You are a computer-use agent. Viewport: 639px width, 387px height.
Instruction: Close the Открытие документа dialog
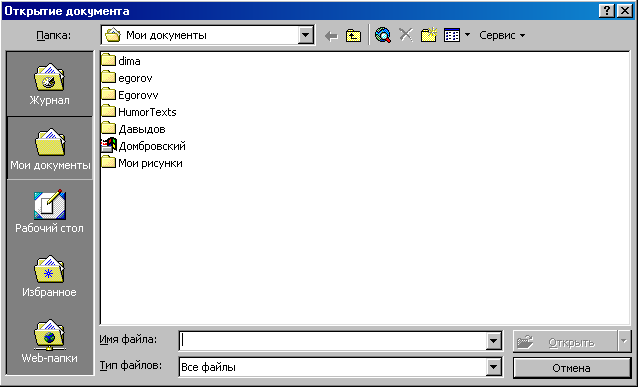(624, 11)
